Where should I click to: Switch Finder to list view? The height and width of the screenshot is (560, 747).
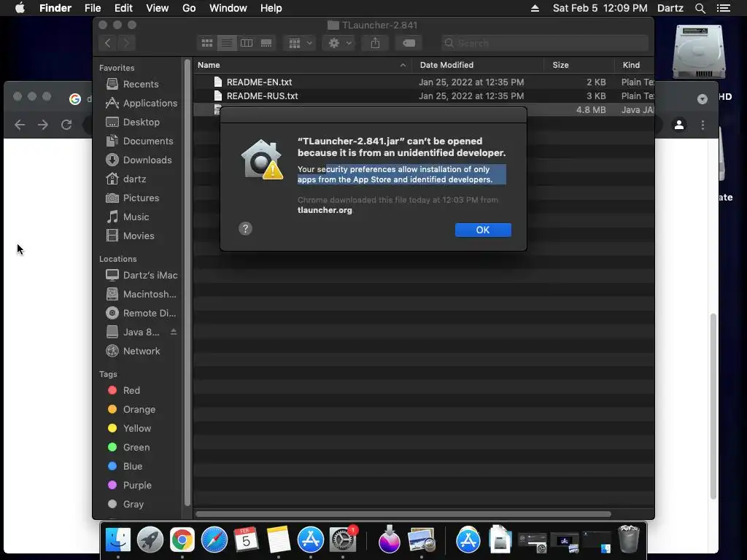[x=227, y=43]
